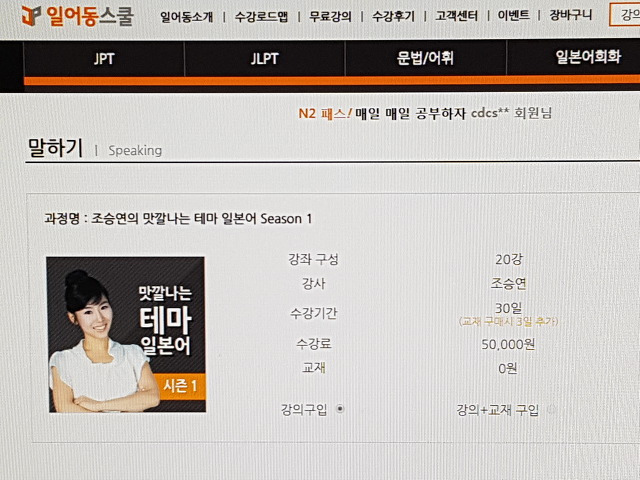The height and width of the screenshot is (480, 640).
Task: Select the 강의구입 radio button
Action: point(340,408)
